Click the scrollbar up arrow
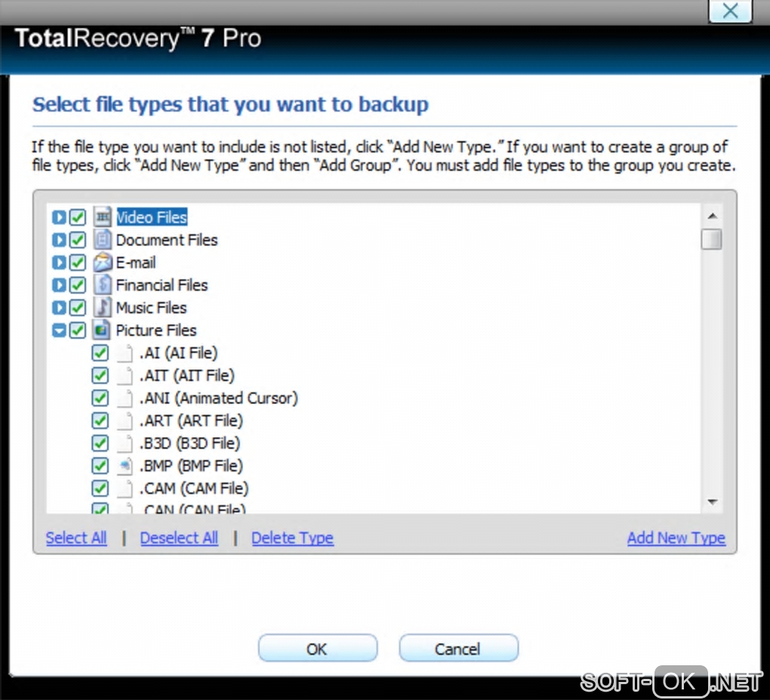 712,216
